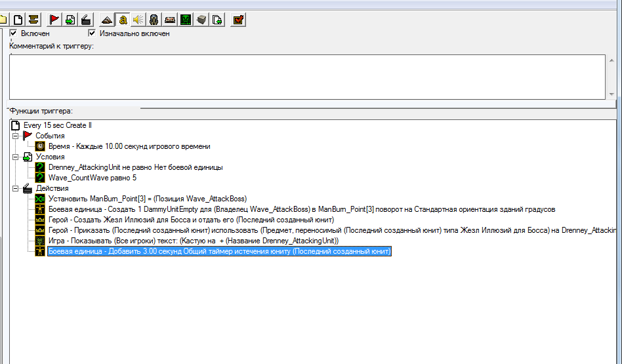The image size is (622, 364).
Task: Collapse the Условия tree node
Action: tap(15, 157)
